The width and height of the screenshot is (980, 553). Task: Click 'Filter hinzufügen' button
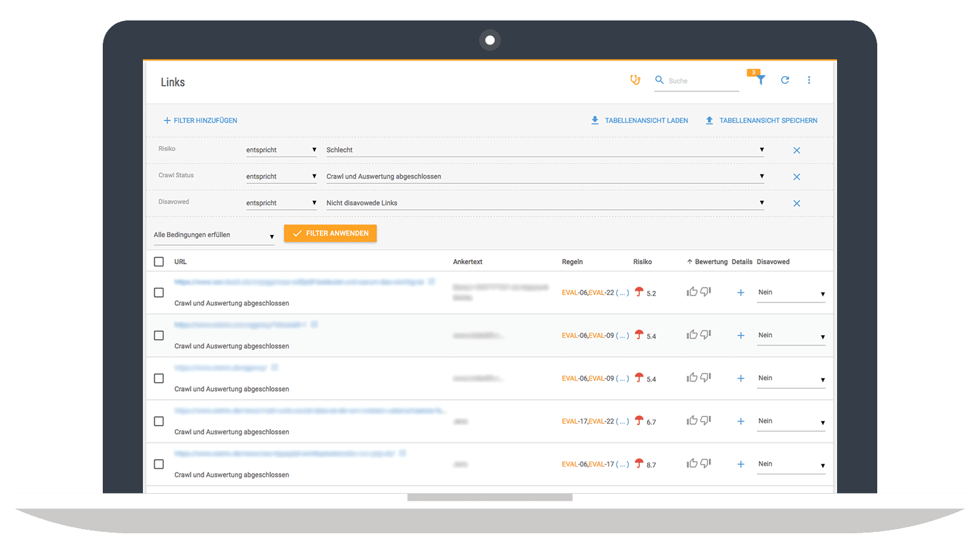pos(201,121)
